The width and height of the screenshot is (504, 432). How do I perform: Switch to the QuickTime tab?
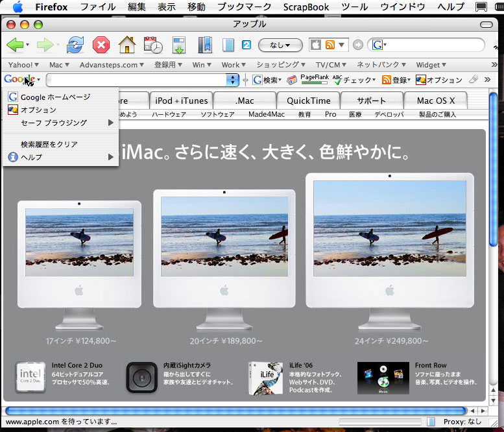click(308, 101)
